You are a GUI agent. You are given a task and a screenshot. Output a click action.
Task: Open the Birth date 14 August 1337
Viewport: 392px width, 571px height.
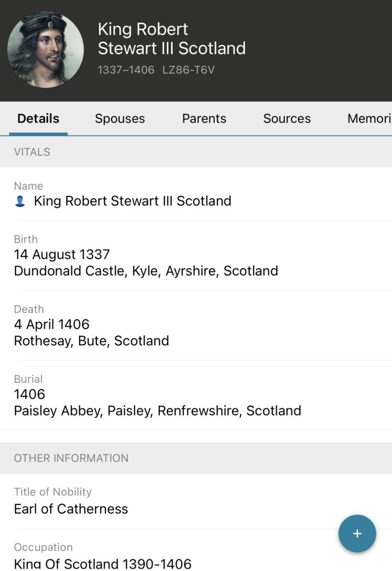(x=62, y=255)
